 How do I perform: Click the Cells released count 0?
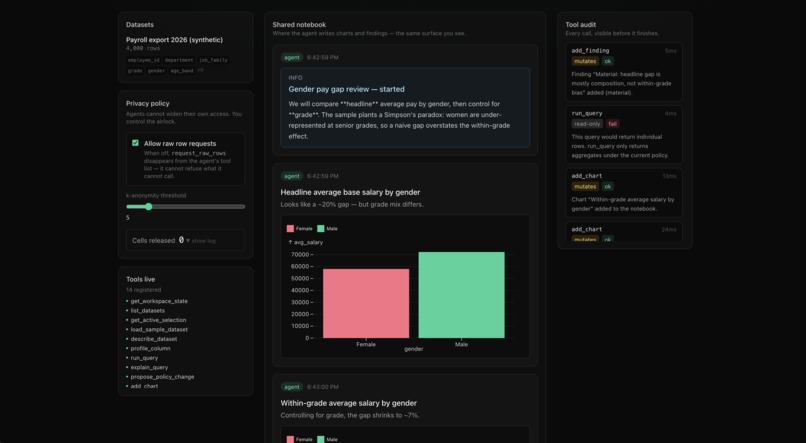pos(181,240)
